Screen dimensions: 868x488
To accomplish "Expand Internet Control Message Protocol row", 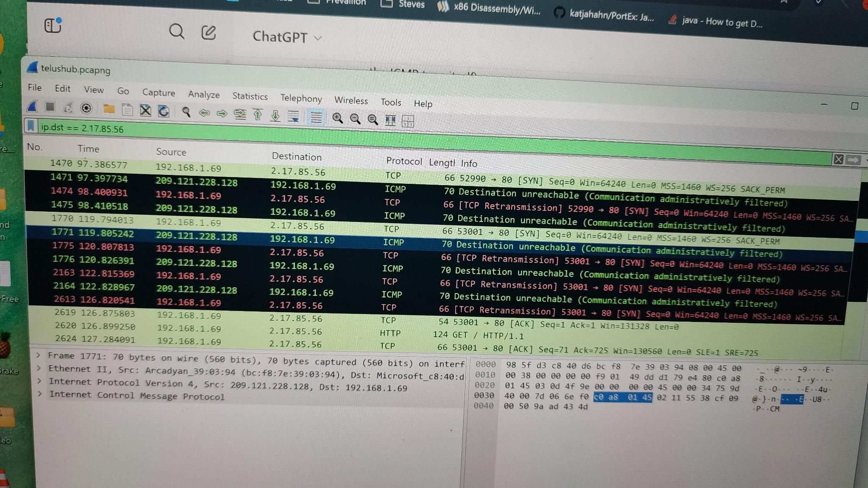I will click(x=39, y=394).
